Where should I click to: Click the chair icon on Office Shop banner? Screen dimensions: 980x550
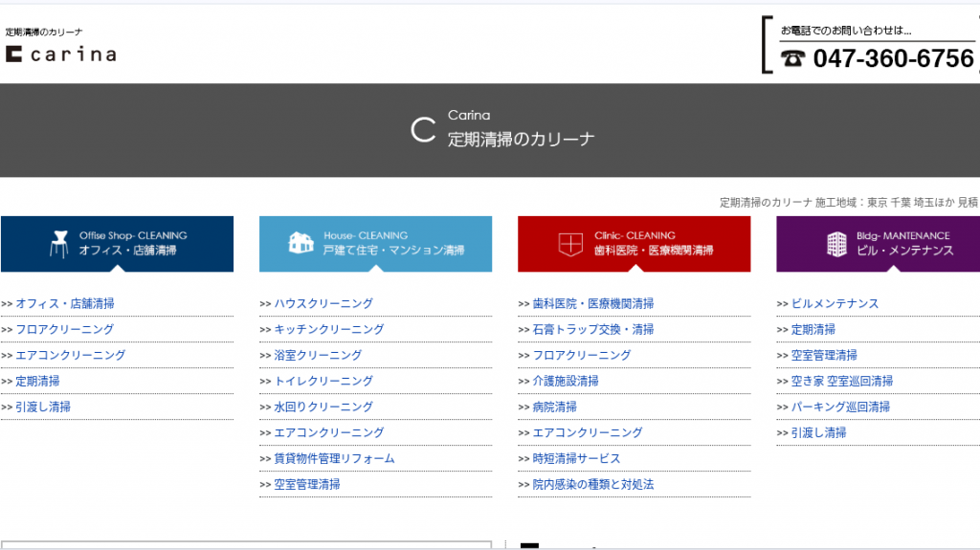(x=59, y=244)
